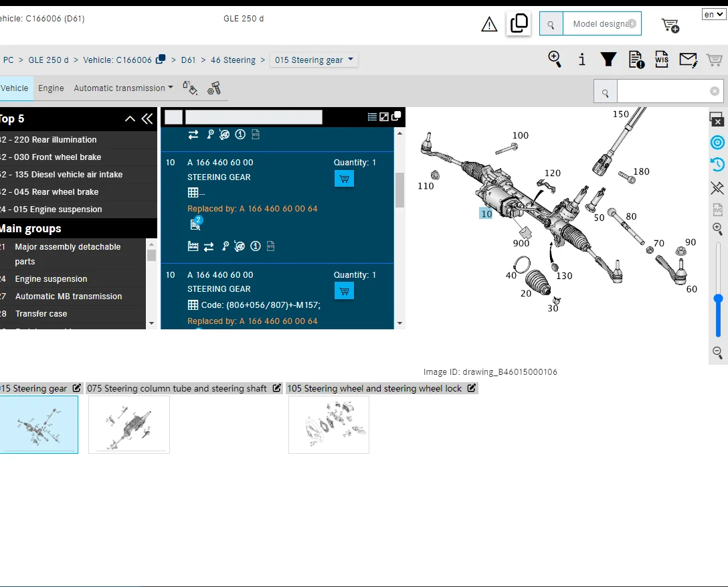This screenshot has height=587, width=728.
Task: Click the swap arrows icon next to factory icon
Action: pos(209,246)
